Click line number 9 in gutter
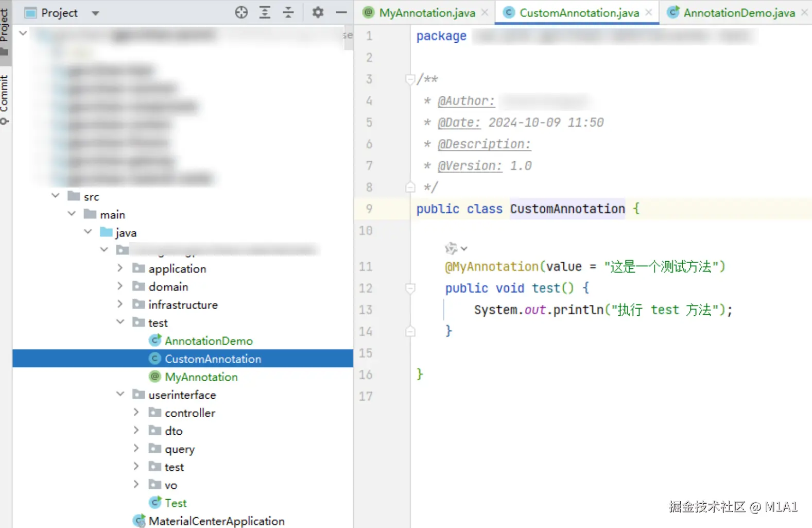812x528 pixels. point(369,209)
